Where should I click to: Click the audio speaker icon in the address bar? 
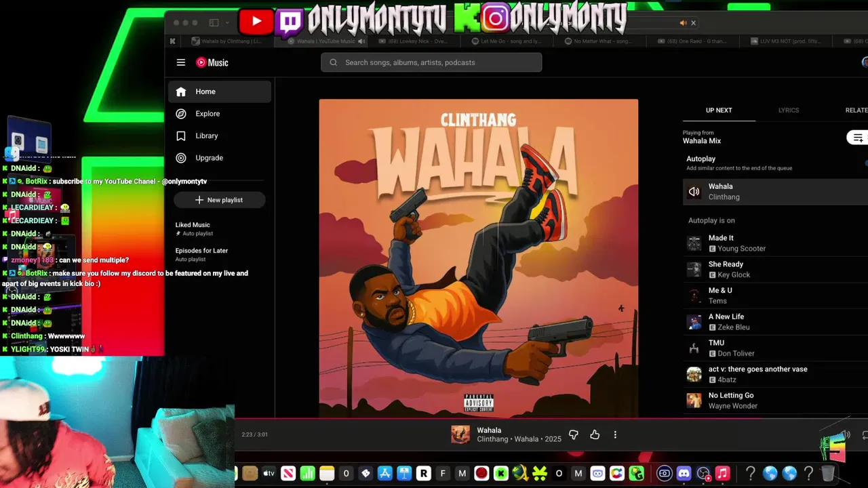[683, 23]
